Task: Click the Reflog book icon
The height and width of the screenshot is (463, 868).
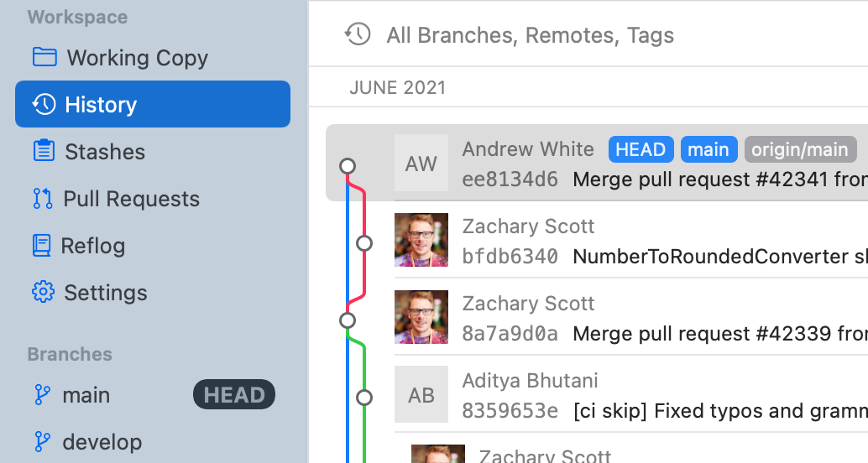Action: point(42,246)
